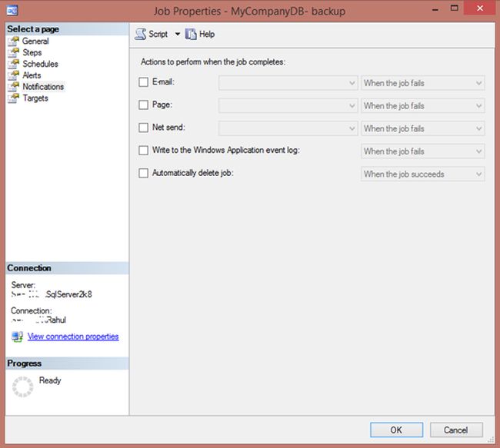Select the Alerts page

[32, 75]
